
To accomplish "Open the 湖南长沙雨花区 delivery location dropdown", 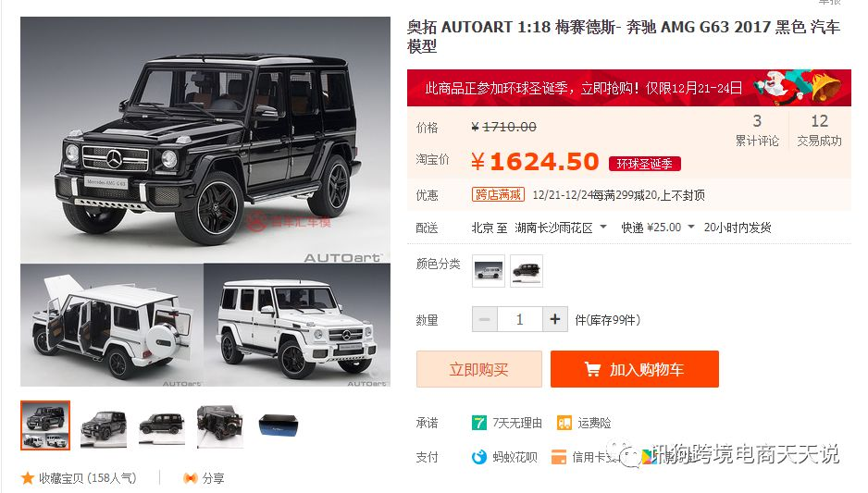I will pos(561,228).
